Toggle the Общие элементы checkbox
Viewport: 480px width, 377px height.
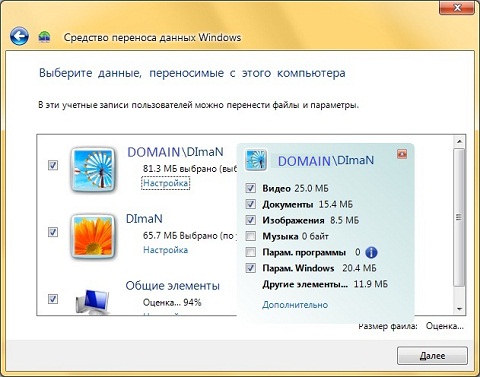[x=53, y=299]
